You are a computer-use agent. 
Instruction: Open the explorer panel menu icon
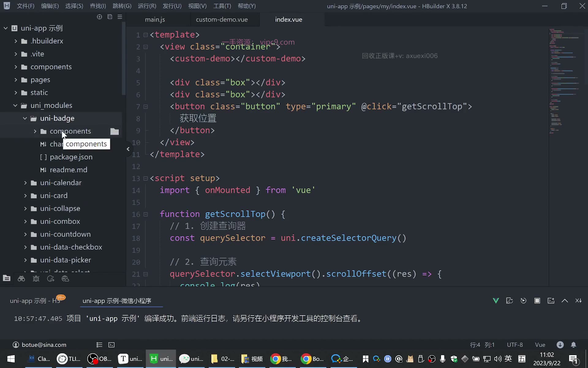click(120, 17)
